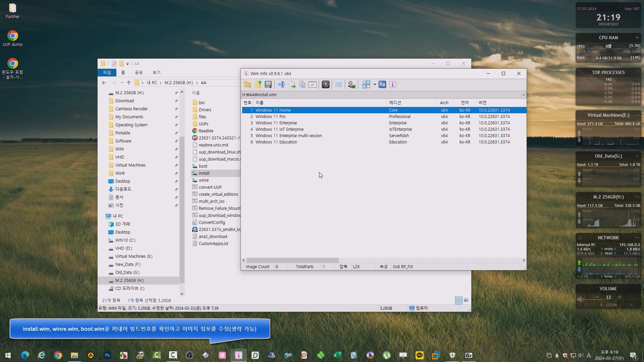Image resolution: width=644 pixels, height=362 pixels.
Task: Sort by the 버전 column header
Action: click(x=500, y=103)
